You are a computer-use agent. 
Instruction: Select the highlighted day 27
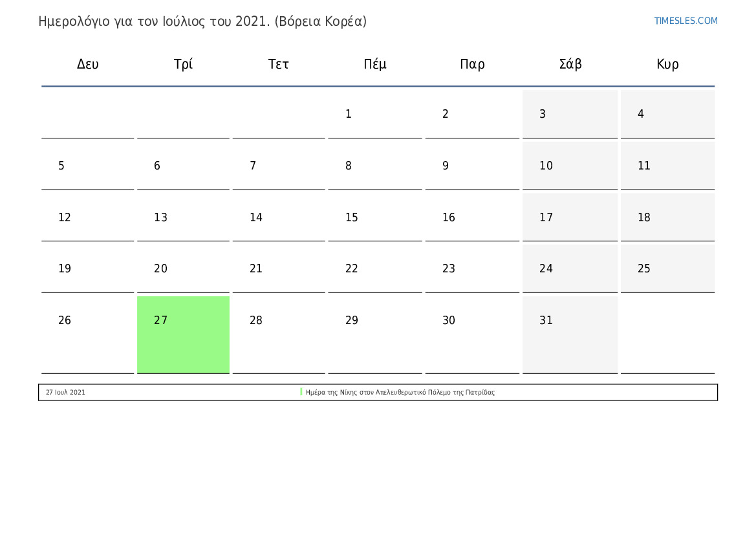point(183,334)
